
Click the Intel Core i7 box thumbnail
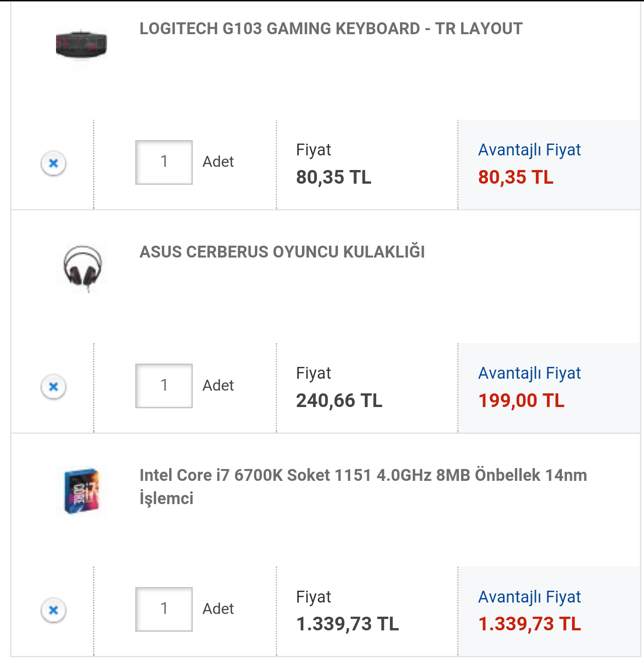pyautogui.click(x=81, y=491)
